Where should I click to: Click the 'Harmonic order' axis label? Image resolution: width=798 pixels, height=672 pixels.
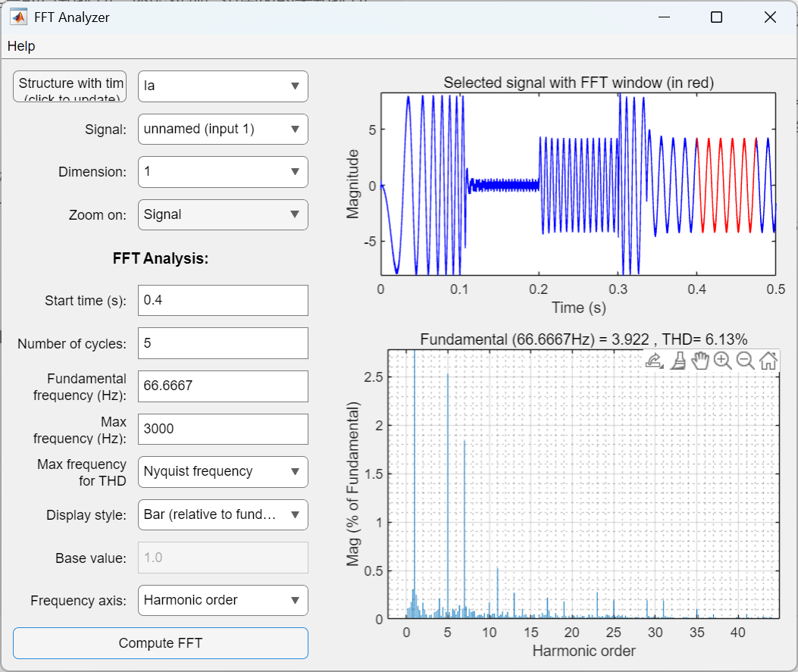coord(584,651)
